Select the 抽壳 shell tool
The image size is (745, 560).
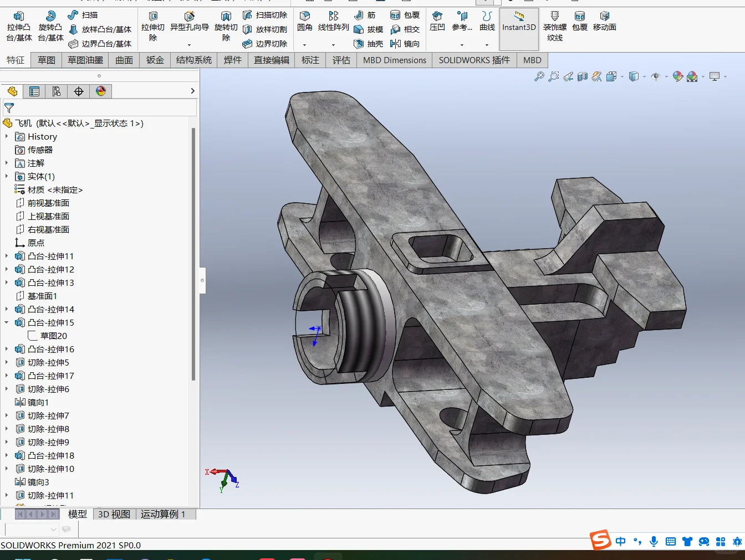click(x=369, y=44)
